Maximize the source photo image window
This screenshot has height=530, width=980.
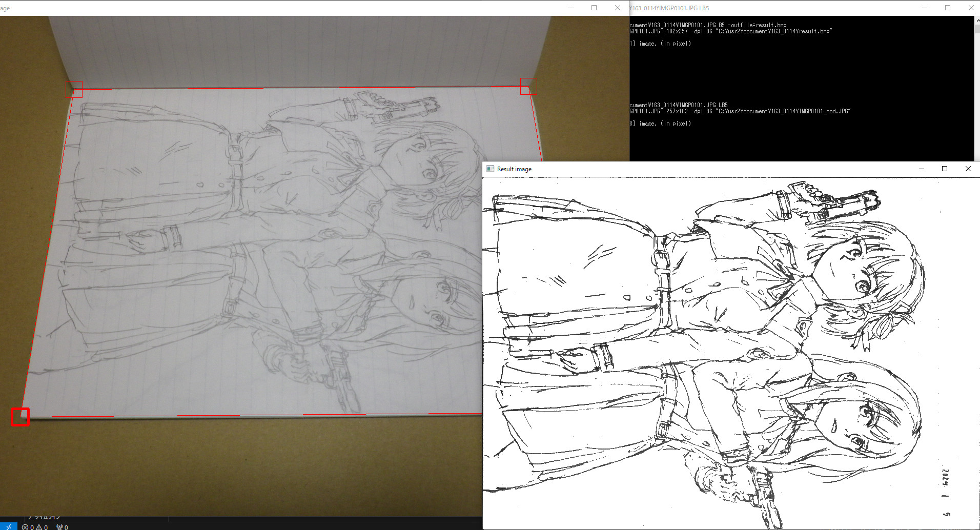594,8
